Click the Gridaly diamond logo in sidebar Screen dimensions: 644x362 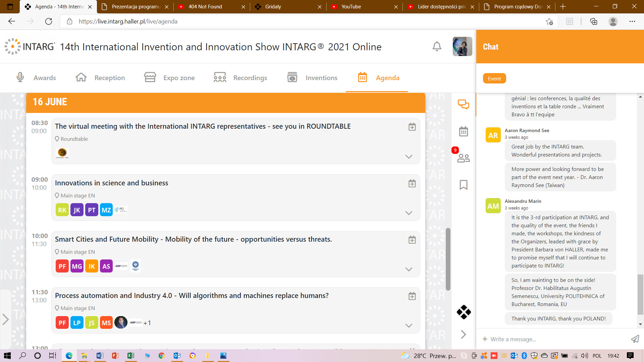(x=464, y=312)
